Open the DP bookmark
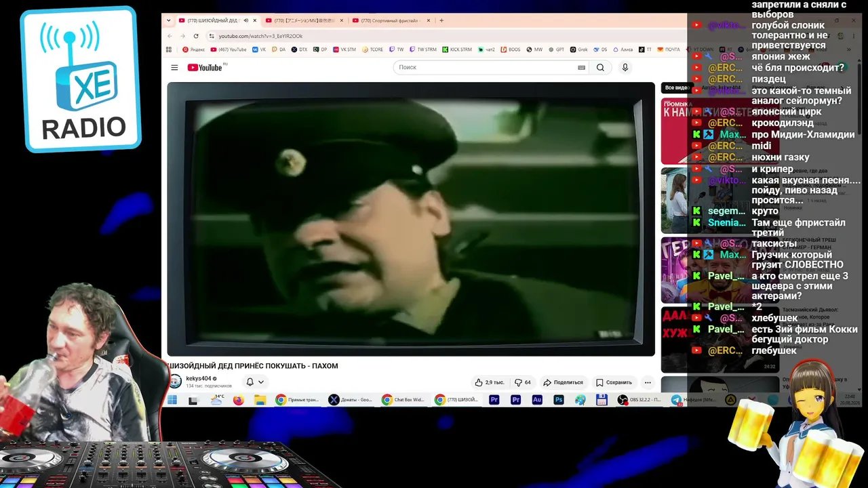Image resolution: width=868 pixels, height=488 pixels. pyautogui.click(x=320, y=49)
